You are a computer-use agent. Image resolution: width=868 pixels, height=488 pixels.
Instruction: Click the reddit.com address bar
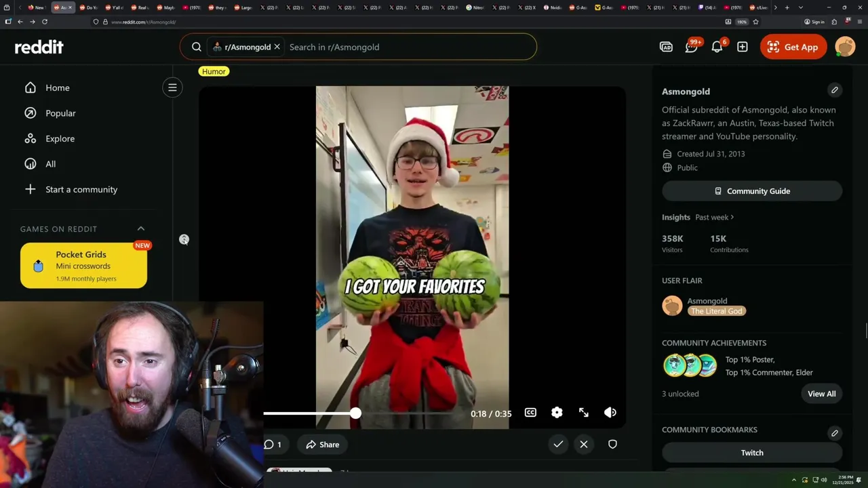point(407,22)
